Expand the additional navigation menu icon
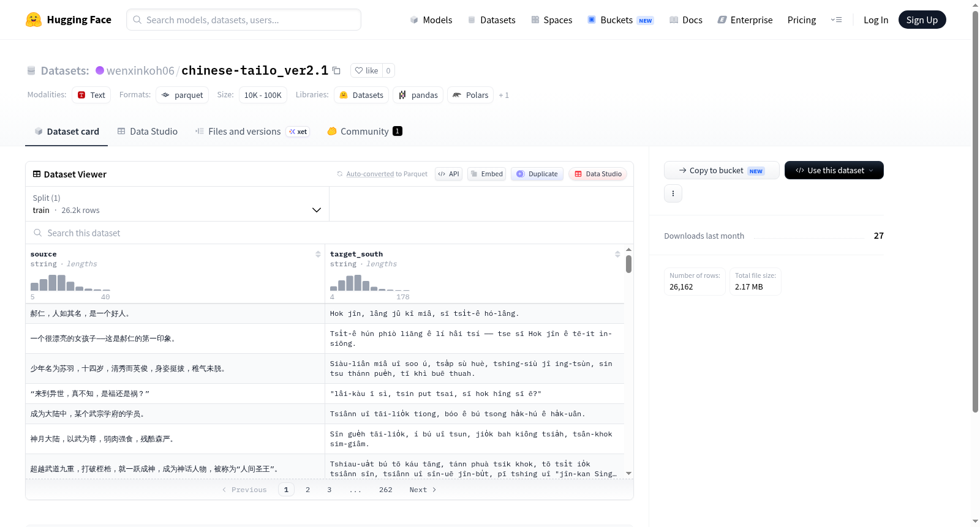 click(x=836, y=20)
